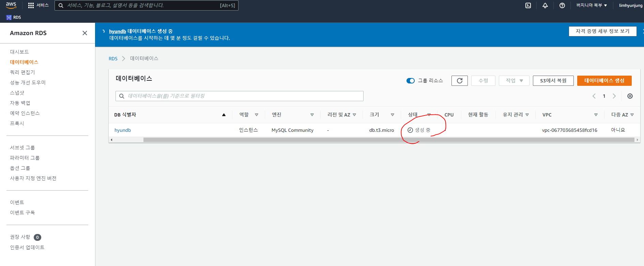Click S3에서 복원 button

(x=553, y=81)
